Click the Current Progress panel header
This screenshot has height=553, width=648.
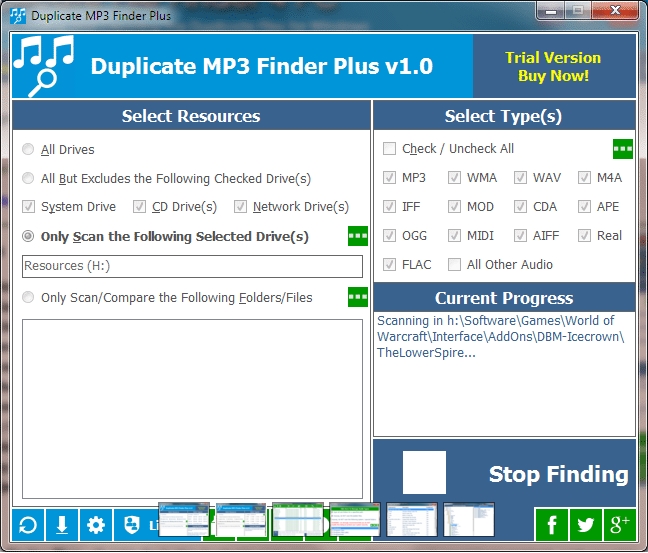pyautogui.click(x=504, y=298)
